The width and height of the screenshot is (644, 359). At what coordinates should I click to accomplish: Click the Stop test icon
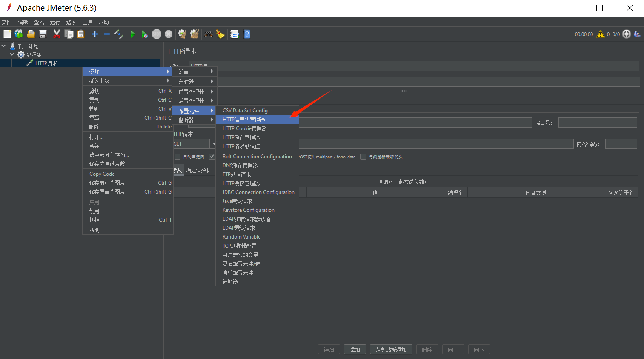[157, 34]
